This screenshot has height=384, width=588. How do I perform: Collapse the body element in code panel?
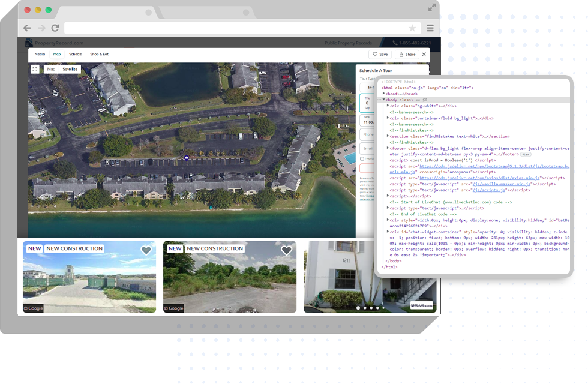(383, 100)
